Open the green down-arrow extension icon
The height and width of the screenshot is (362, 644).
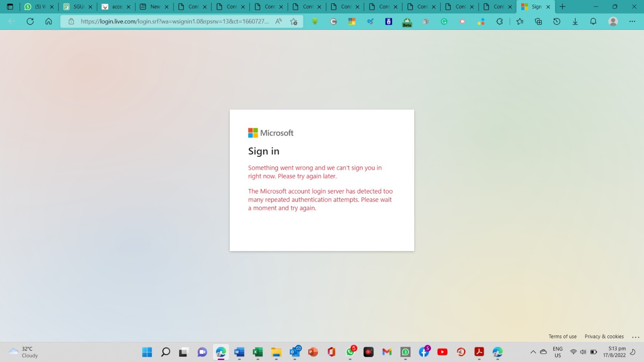click(315, 21)
